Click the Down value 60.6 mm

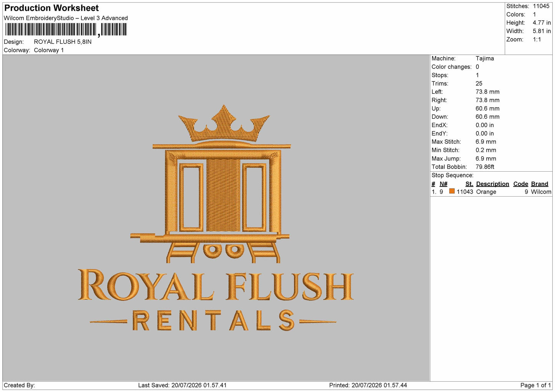point(487,117)
